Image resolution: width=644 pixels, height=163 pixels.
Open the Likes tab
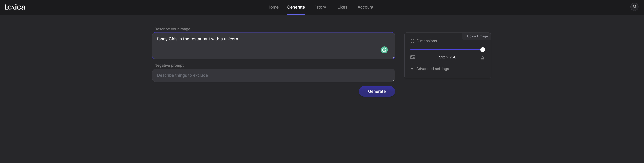click(342, 7)
